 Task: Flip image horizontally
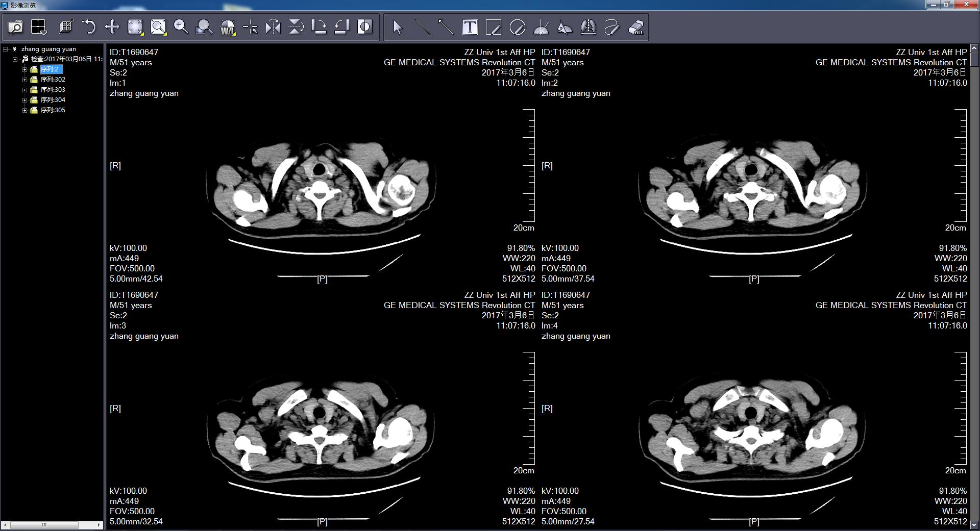pyautogui.click(x=273, y=27)
